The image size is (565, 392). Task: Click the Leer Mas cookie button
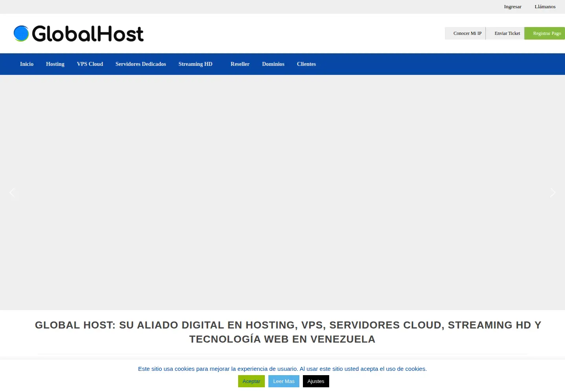(284, 381)
